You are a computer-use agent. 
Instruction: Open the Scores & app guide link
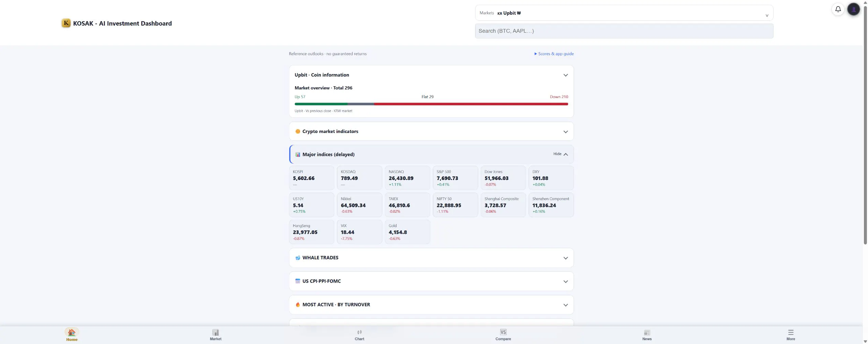click(554, 54)
